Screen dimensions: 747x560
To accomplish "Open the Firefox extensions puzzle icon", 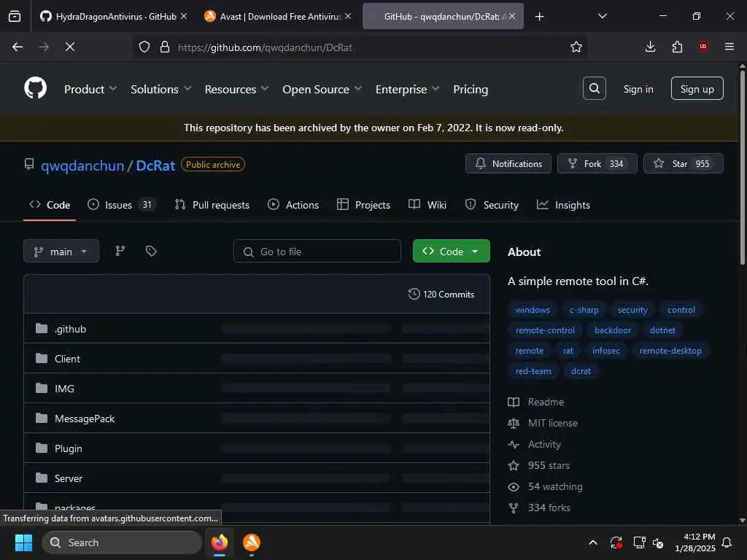I will 677,47.
